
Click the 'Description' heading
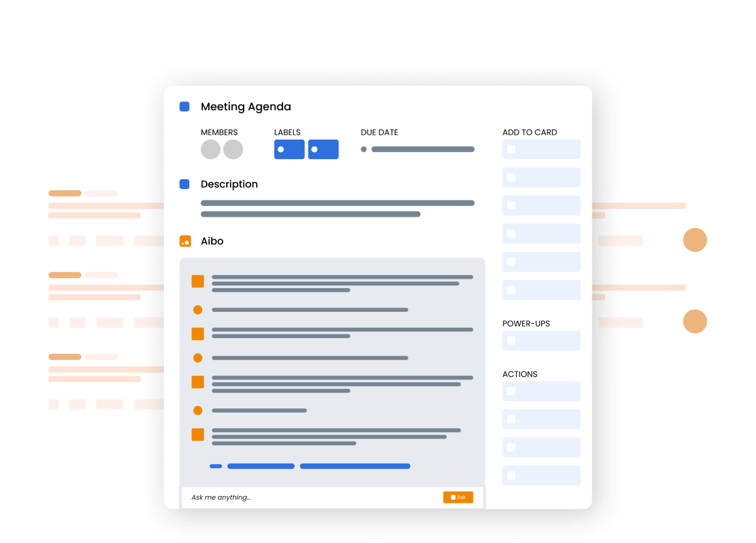(229, 184)
